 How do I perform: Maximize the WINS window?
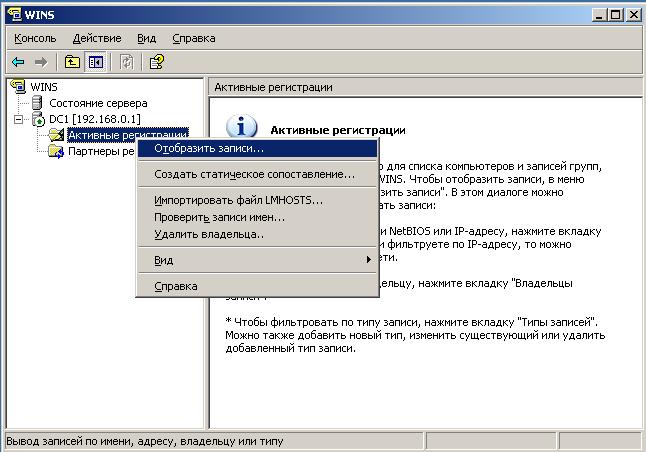[x=616, y=15]
